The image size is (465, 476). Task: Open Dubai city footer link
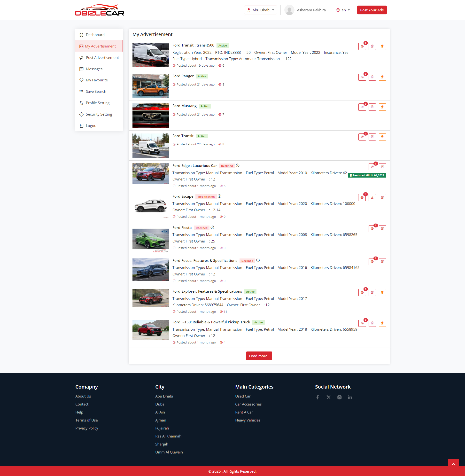(160, 404)
